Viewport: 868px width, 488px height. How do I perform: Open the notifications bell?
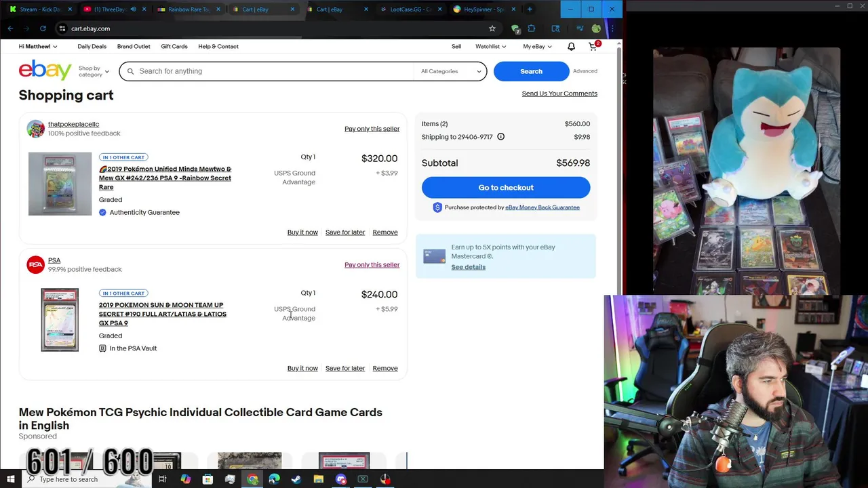(571, 47)
